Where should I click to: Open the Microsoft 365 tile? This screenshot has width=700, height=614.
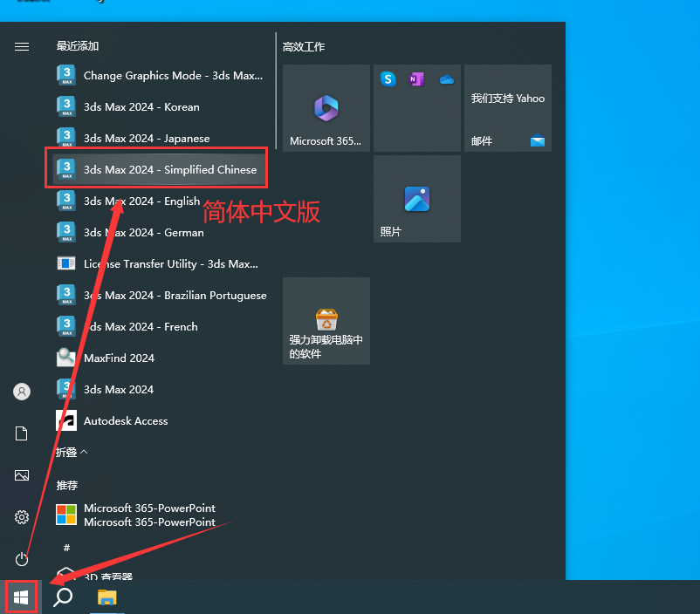click(326, 108)
